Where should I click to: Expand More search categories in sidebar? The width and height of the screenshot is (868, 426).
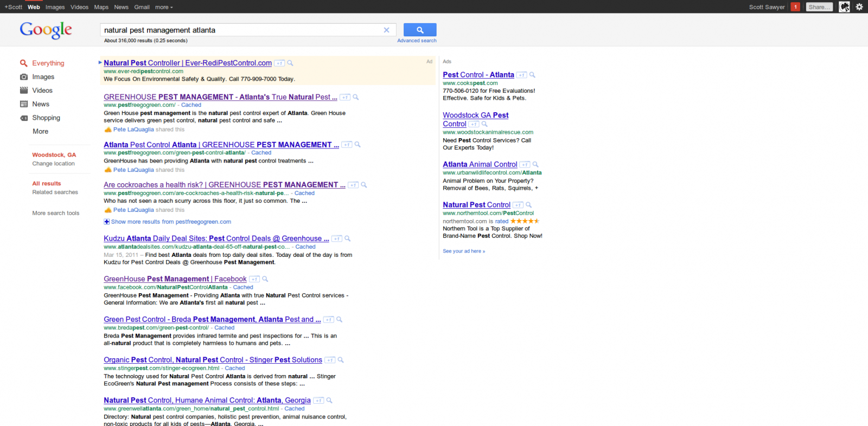click(x=40, y=132)
